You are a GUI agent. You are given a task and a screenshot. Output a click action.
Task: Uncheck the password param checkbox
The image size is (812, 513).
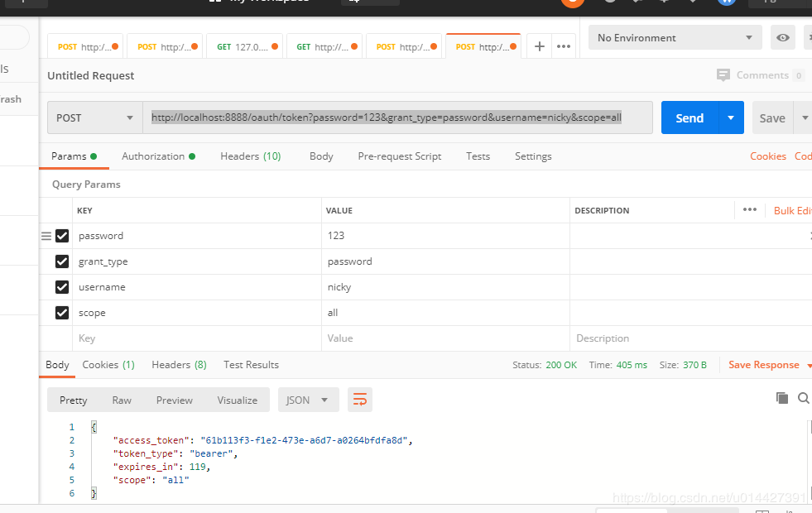coord(62,236)
